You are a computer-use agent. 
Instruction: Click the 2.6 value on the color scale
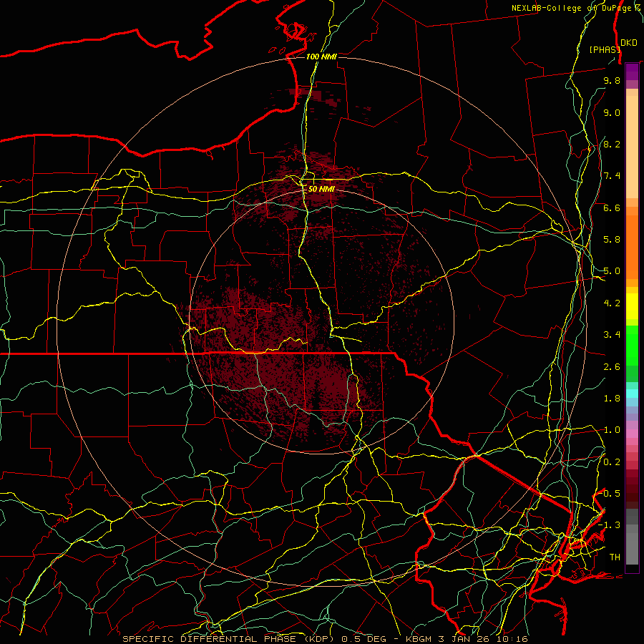tap(612, 367)
